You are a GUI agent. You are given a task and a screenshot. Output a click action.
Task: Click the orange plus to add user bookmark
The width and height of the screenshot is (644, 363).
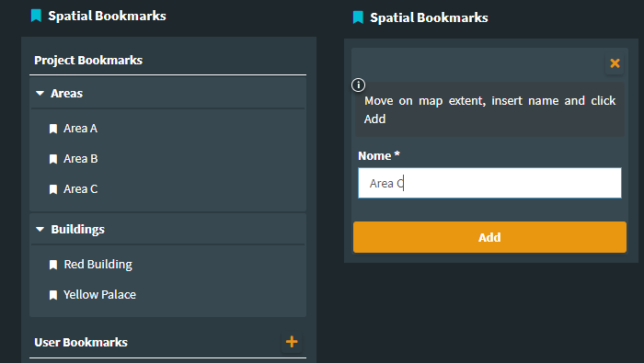(x=292, y=342)
